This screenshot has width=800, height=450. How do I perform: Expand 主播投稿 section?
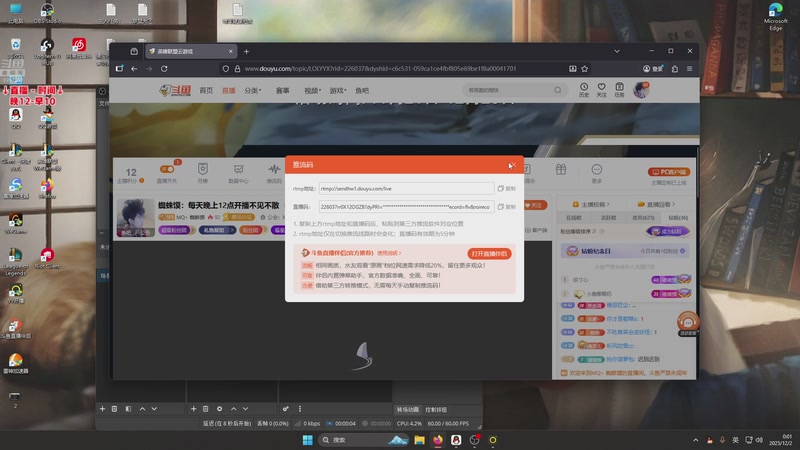pyautogui.click(x=591, y=204)
